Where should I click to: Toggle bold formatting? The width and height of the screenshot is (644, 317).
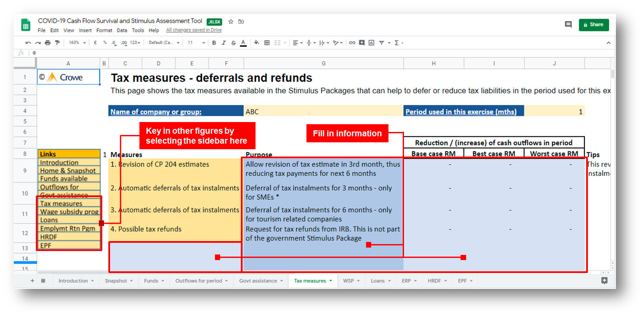[x=214, y=43]
